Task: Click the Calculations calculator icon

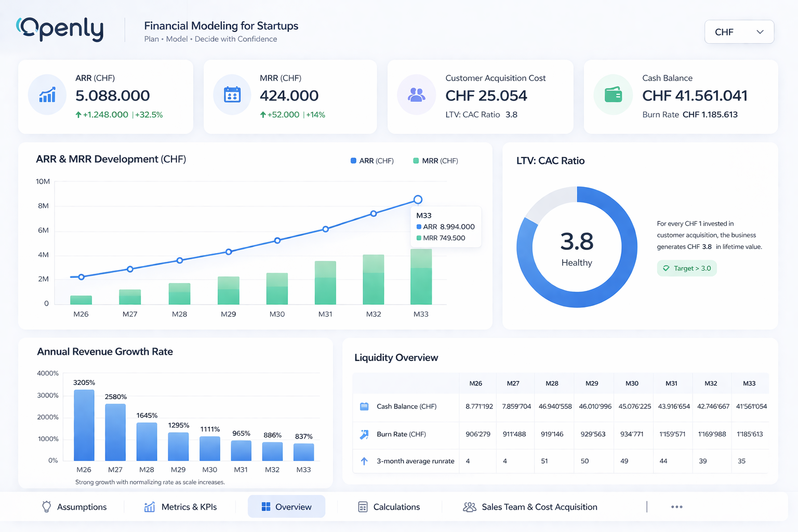Action: [363, 507]
